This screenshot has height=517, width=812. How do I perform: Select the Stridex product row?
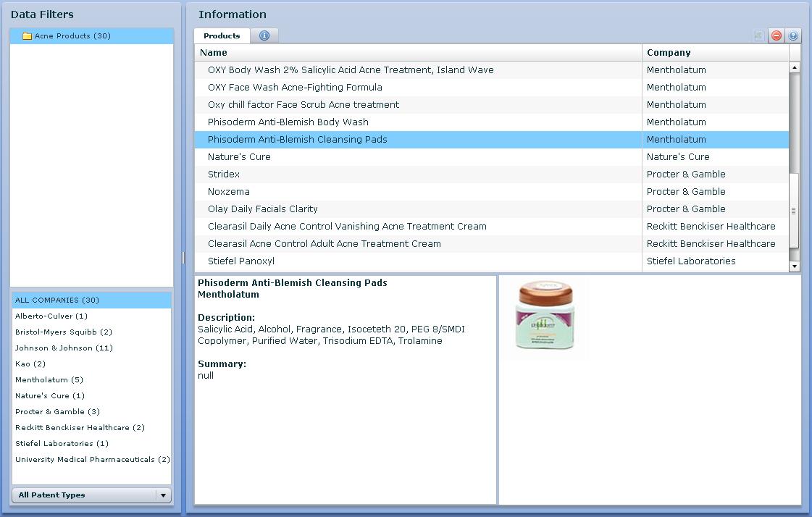point(224,175)
